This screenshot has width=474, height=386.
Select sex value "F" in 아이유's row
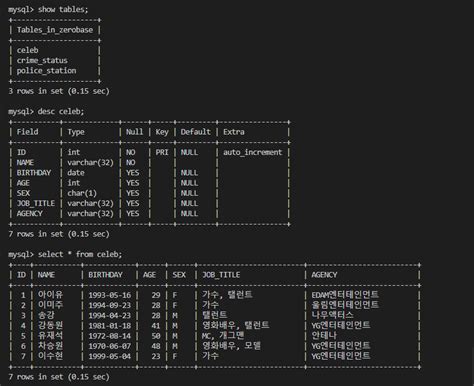(x=175, y=295)
